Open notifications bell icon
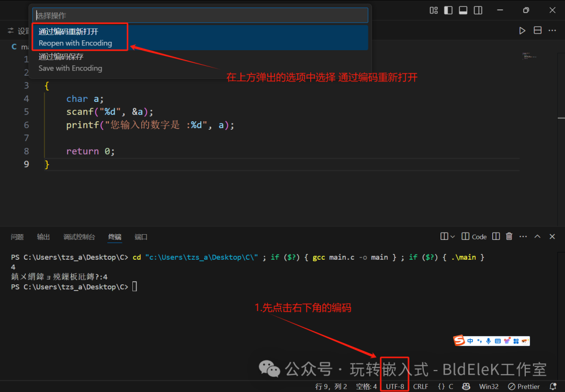 [553, 387]
